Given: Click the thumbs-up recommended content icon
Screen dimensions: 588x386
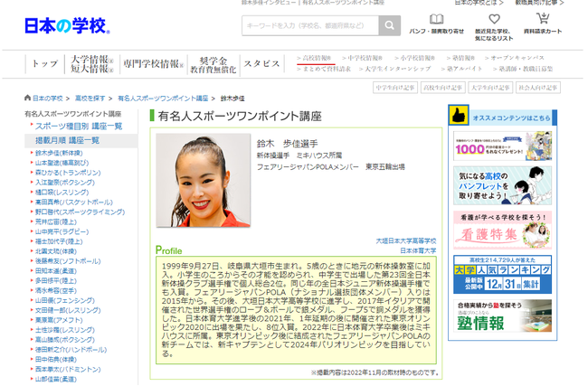Looking at the screenshot, I should [458, 117].
